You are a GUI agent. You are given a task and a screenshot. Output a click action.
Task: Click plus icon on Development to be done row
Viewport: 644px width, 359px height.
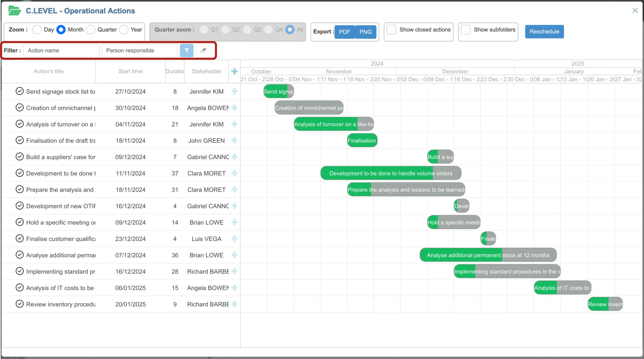click(x=234, y=173)
